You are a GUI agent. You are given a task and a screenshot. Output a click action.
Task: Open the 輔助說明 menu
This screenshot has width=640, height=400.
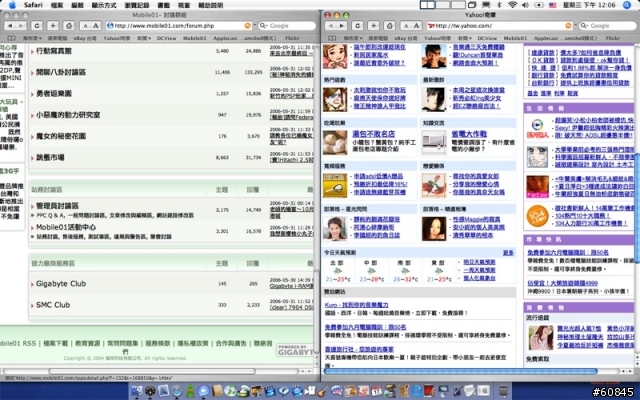[x=211, y=5]
